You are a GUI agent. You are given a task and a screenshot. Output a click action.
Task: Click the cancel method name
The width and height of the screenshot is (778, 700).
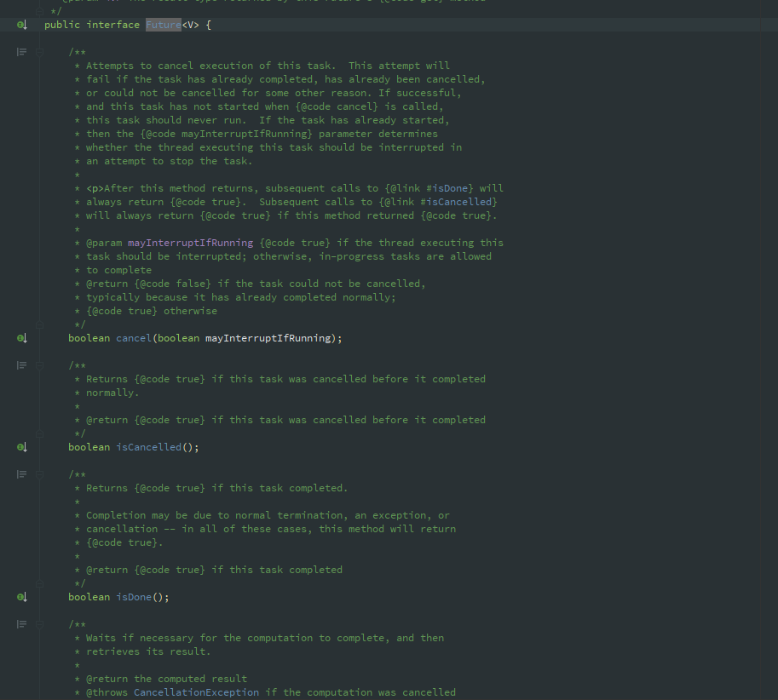134,338
